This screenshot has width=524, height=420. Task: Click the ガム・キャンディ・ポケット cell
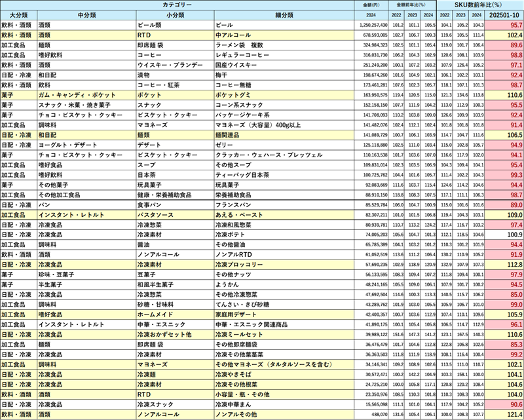pyautogui.click(x=86, y=95)
